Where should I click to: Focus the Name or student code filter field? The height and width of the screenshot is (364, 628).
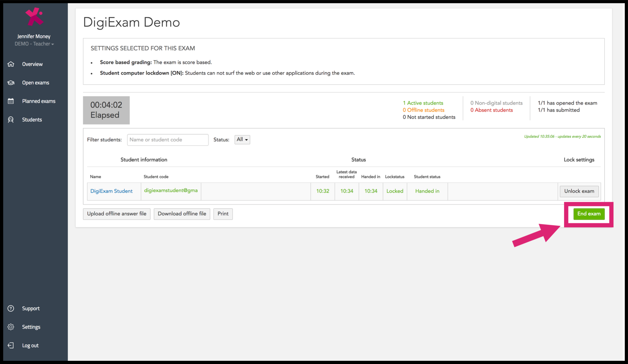pyautogui.click(x=168, y=140)
